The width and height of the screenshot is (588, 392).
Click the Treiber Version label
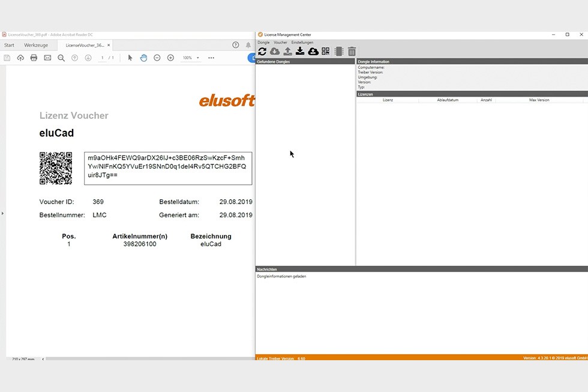(x=371, y=73)
